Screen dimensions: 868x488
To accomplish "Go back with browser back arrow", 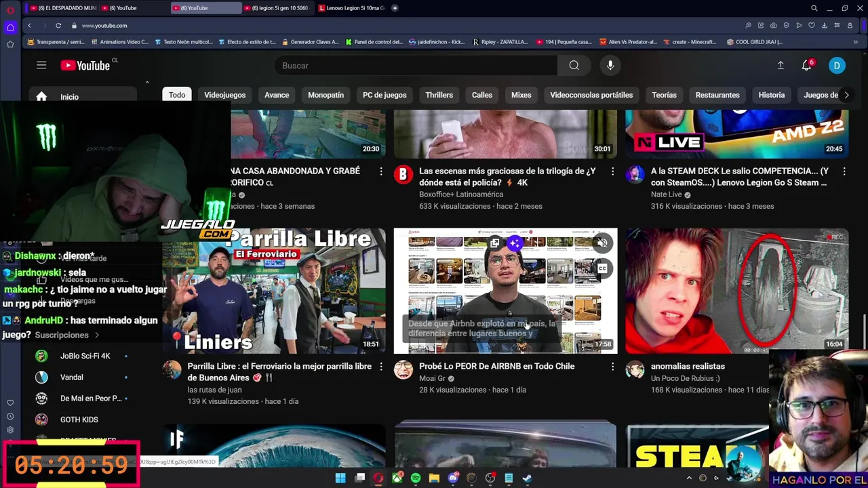I will click(x=29, y=25).
